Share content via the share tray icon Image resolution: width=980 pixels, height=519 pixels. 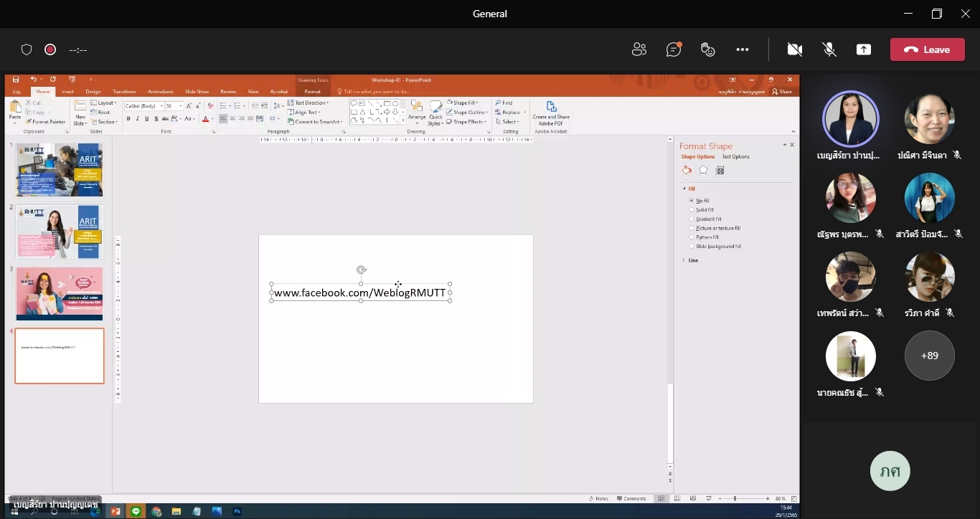point(864,49)
